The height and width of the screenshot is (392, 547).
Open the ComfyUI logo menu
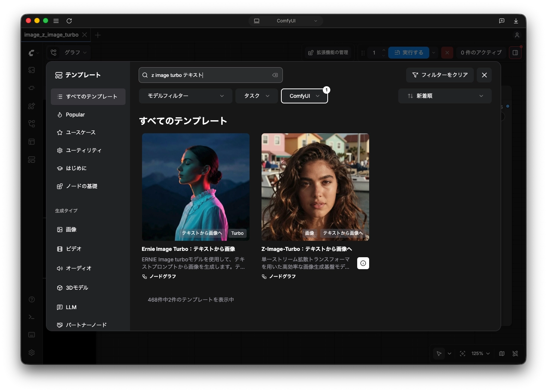[x=33, y=53]
